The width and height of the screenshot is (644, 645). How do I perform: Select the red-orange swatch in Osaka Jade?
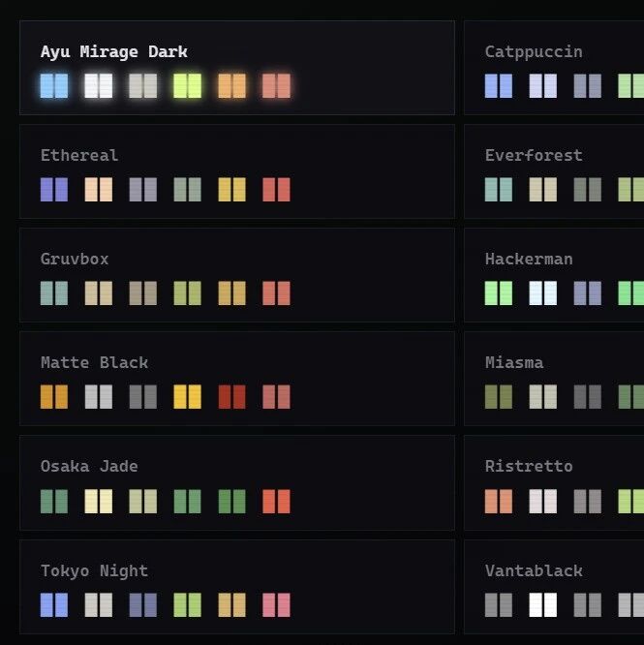tap(276, 502)
